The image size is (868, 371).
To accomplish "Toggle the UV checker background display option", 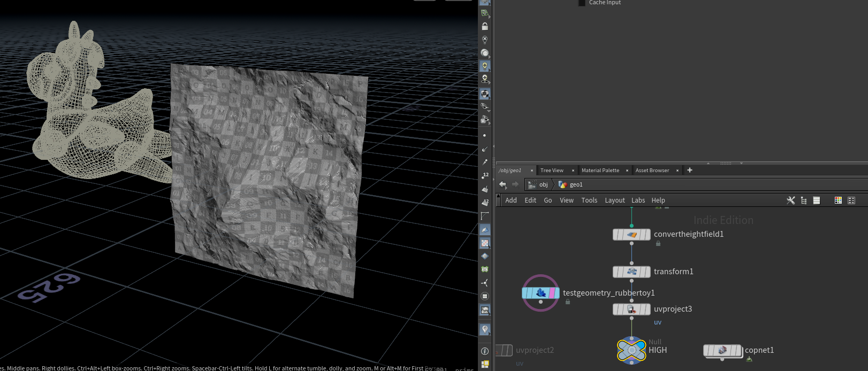I will [485, 243].
